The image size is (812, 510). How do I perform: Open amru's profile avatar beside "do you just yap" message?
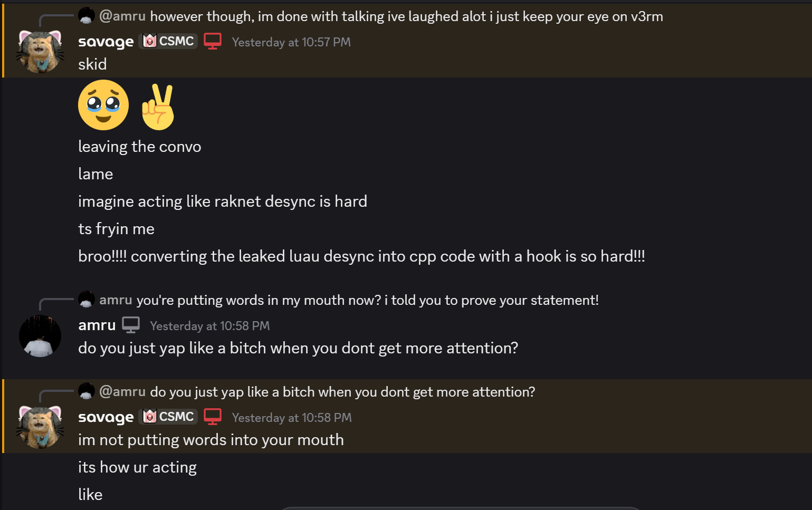40,336
